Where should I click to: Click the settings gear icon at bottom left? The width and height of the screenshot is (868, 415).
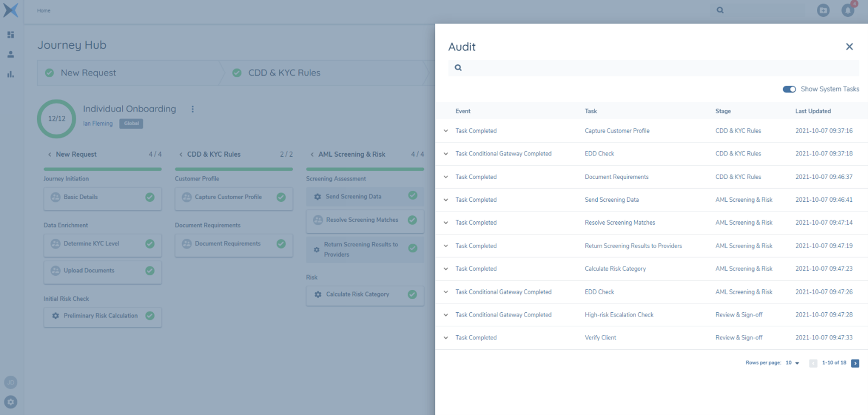[x=10, y=402]
